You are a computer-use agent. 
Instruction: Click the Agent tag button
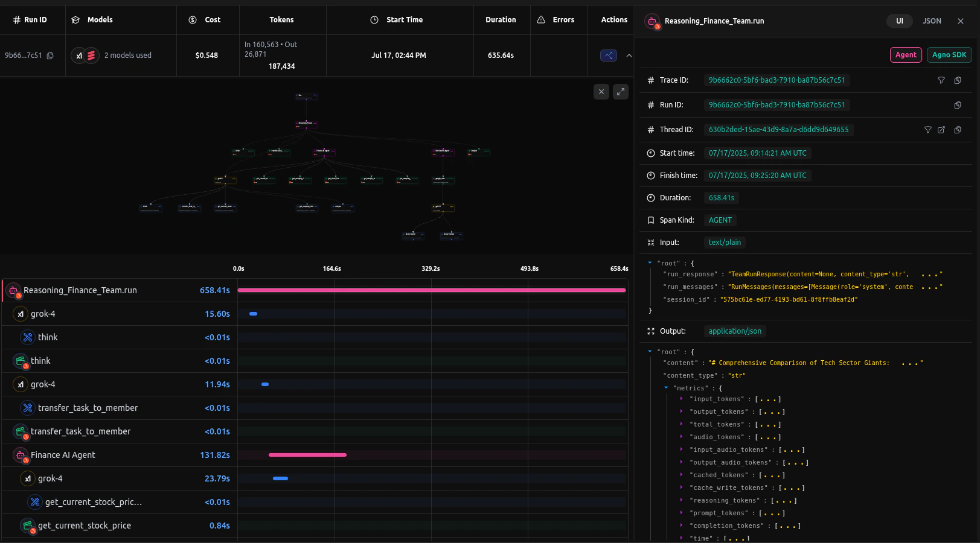[x=906, y=55]
